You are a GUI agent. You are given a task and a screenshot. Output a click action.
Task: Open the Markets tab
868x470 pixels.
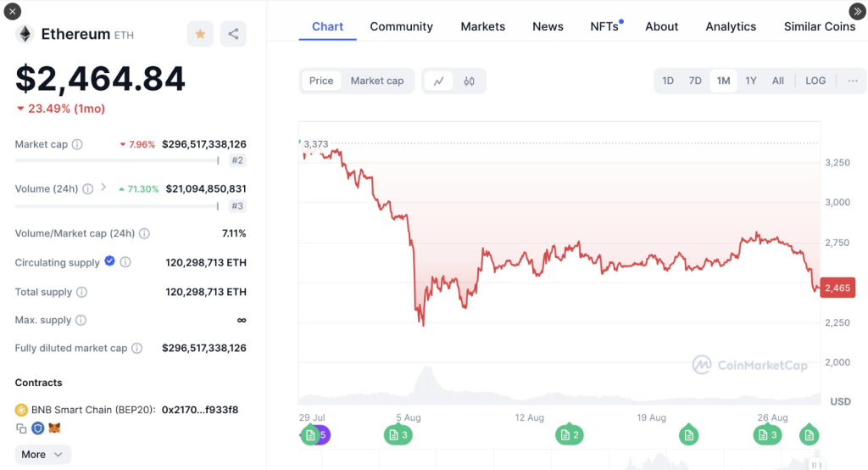tap(483, 26)
